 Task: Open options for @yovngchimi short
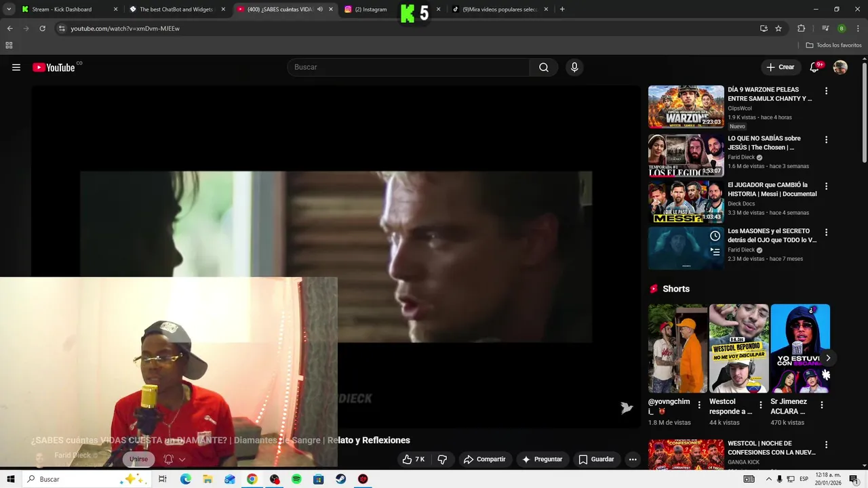coord(699,405)
